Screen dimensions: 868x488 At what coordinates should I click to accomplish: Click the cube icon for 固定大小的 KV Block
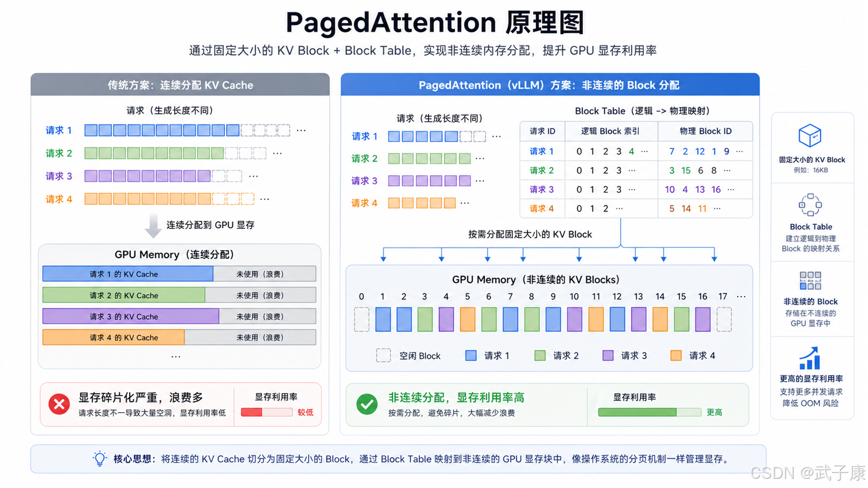tap(810, 136)
